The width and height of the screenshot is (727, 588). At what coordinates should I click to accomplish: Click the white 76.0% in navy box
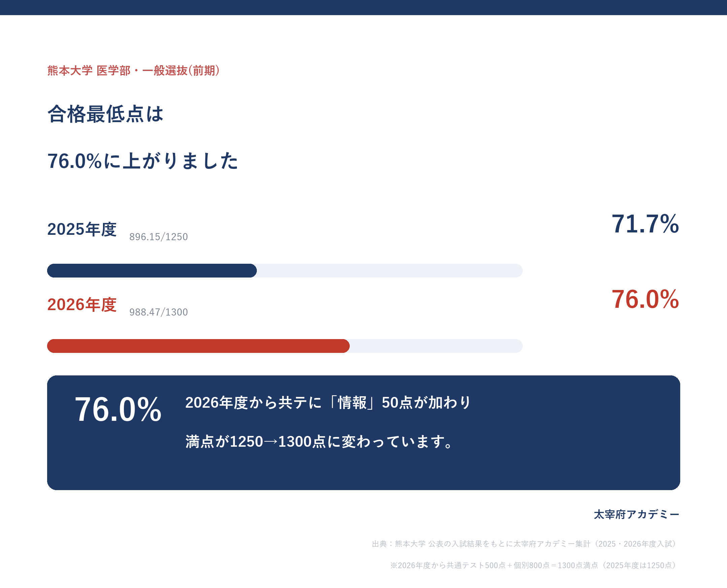(x=118, y=409)
